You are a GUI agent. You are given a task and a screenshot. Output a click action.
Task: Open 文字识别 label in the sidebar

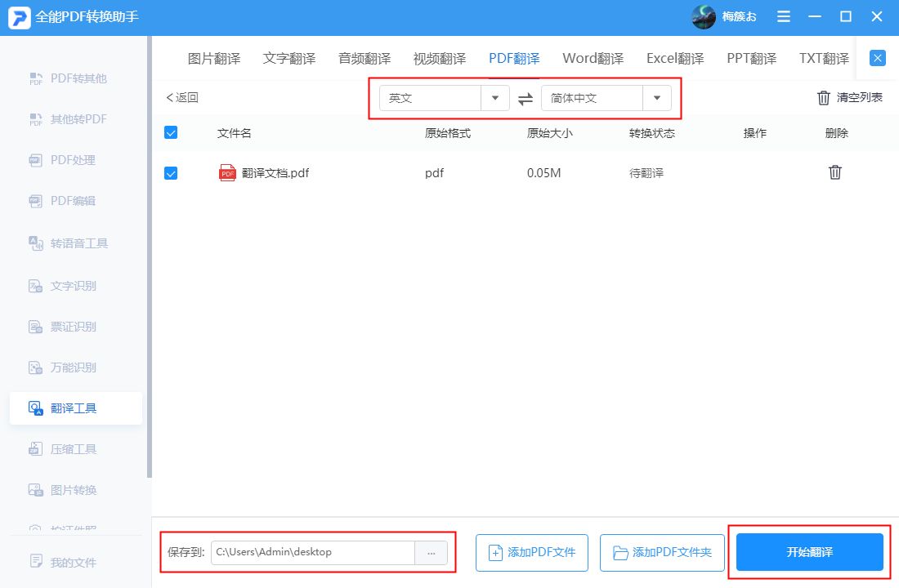[74, 285]
